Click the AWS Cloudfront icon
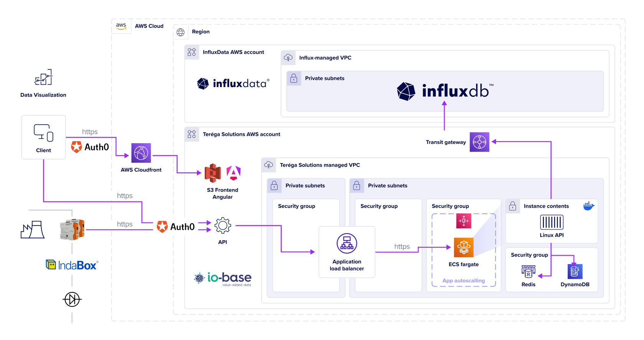The height and width of the screenshot is (340, 644). 141,153
